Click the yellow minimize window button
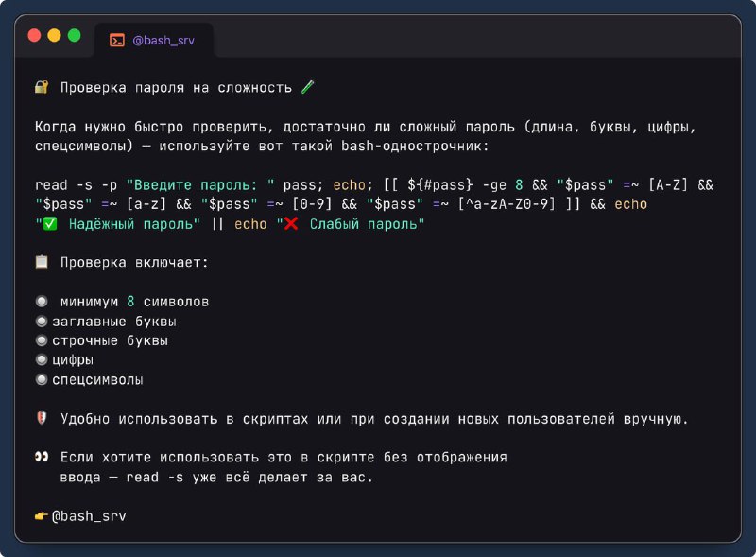Image resolution: width=756 pixels, height=557 pixels. tap(54, 36)
